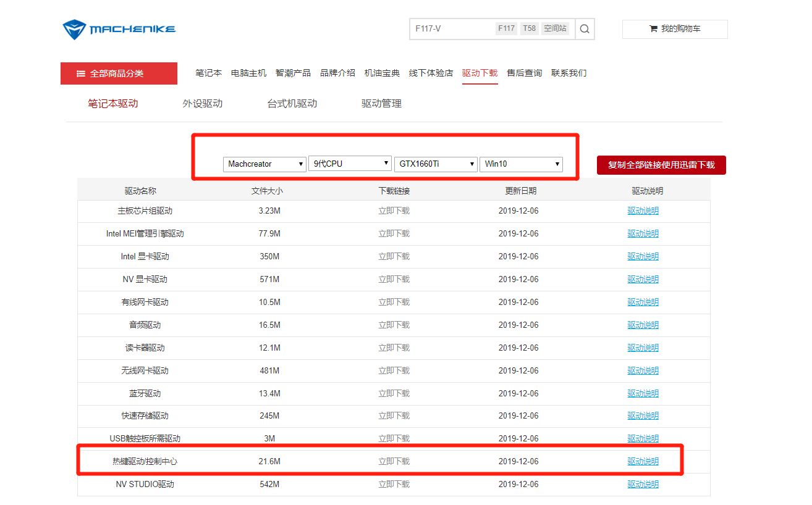Image resolution: width=812 pixels, height=505 pixels.
Task: Expand the GTX1660Ti graphics dropdown
Action: pos(436,164)
